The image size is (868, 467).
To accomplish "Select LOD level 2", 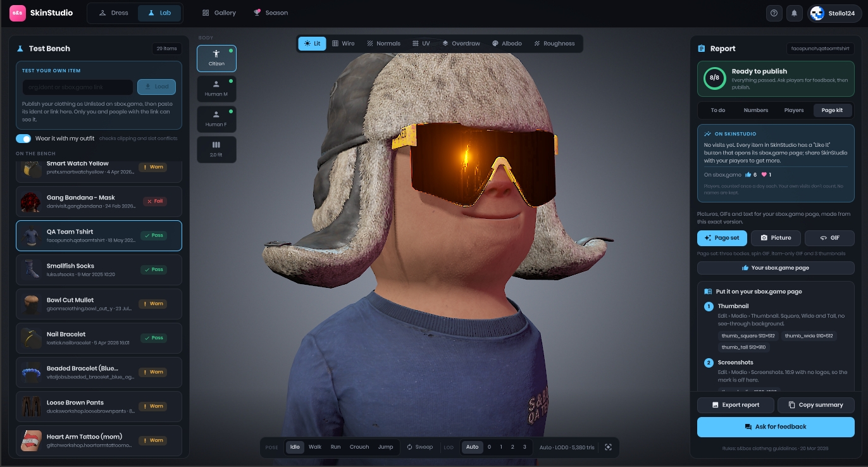I will click(x=512, y=447).
